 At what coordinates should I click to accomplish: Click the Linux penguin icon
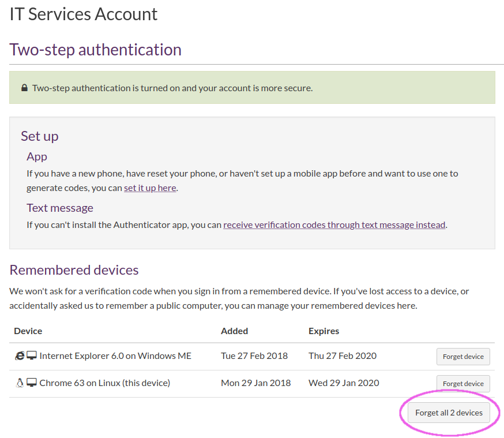click(x=20, y=383)
